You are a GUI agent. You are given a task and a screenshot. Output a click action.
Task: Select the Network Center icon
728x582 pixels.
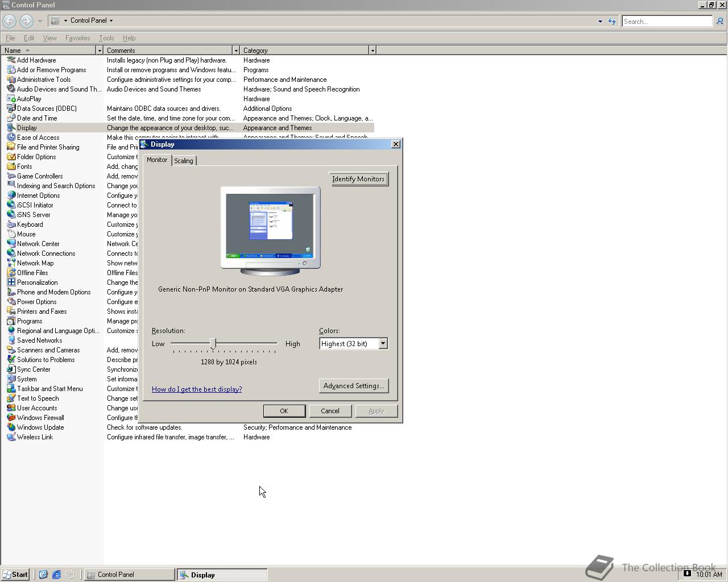click(11, 244)
